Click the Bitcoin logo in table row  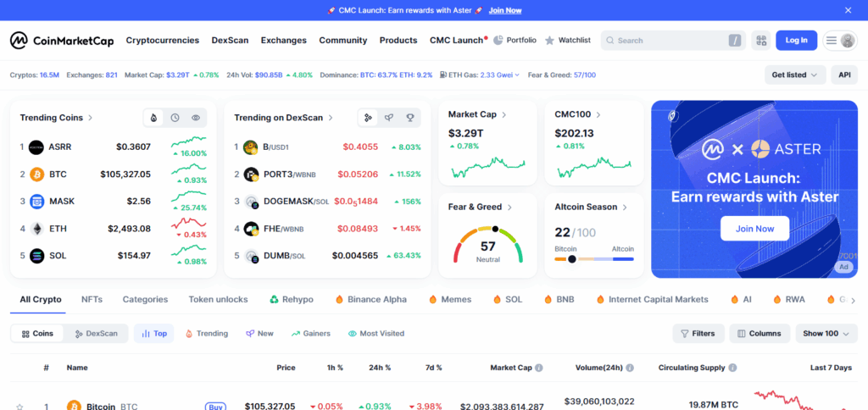coord(74,406)
